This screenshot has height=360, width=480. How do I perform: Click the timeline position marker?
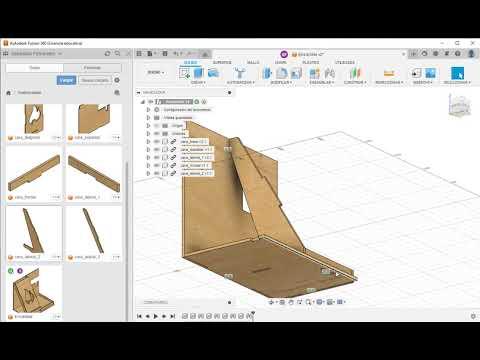tap(253, 314)
